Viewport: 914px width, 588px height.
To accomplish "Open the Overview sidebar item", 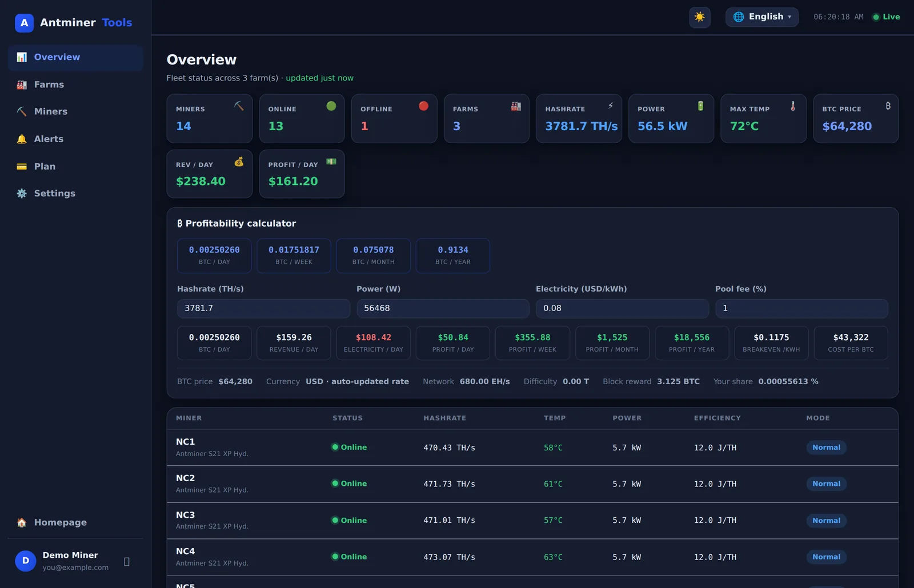I will (75, 57).
